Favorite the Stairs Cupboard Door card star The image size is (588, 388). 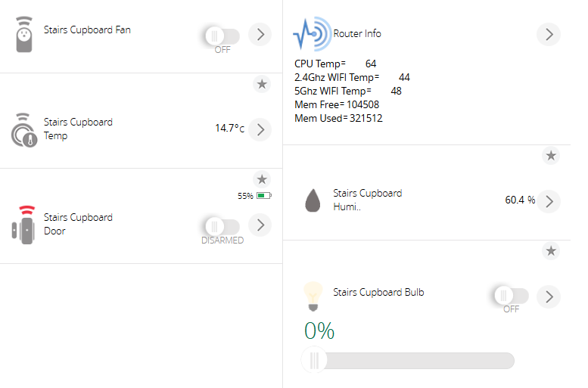262,179
